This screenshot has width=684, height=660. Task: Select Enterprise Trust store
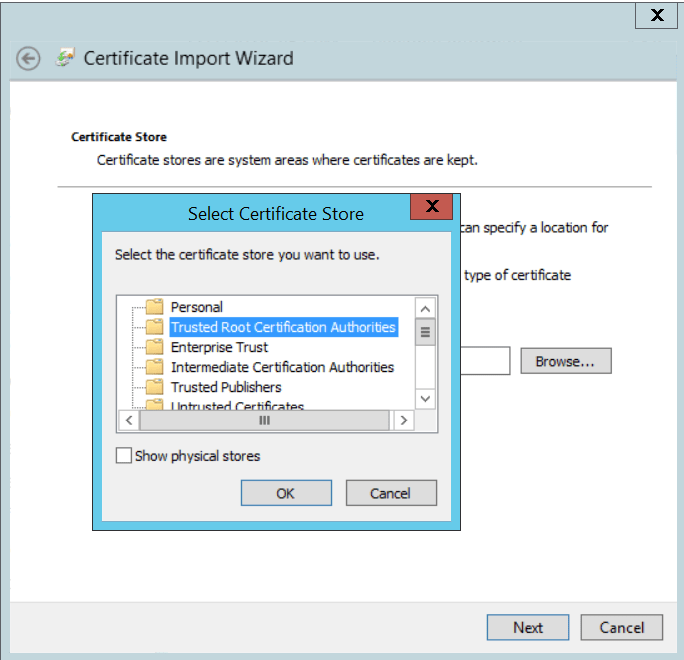point(219,347)
